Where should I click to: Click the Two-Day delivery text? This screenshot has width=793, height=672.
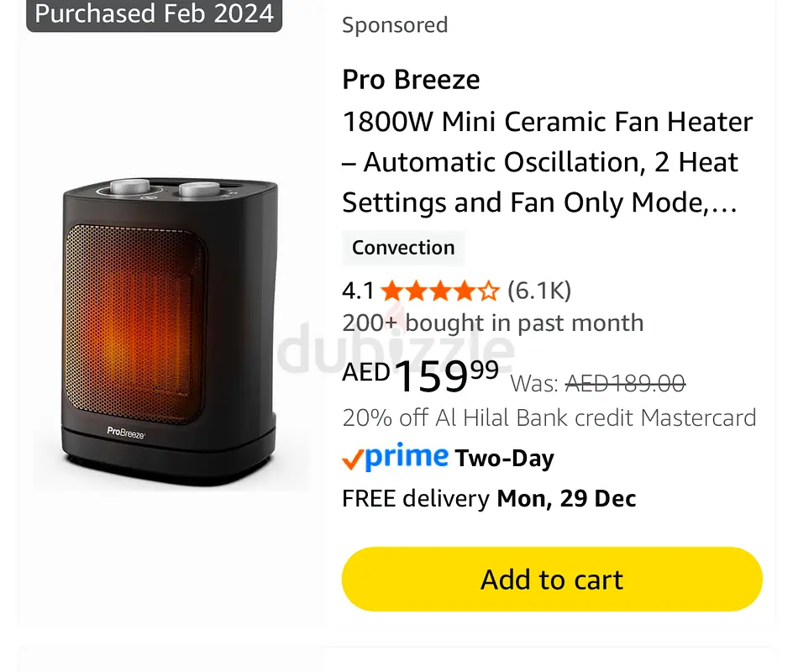tap(504, 458)
